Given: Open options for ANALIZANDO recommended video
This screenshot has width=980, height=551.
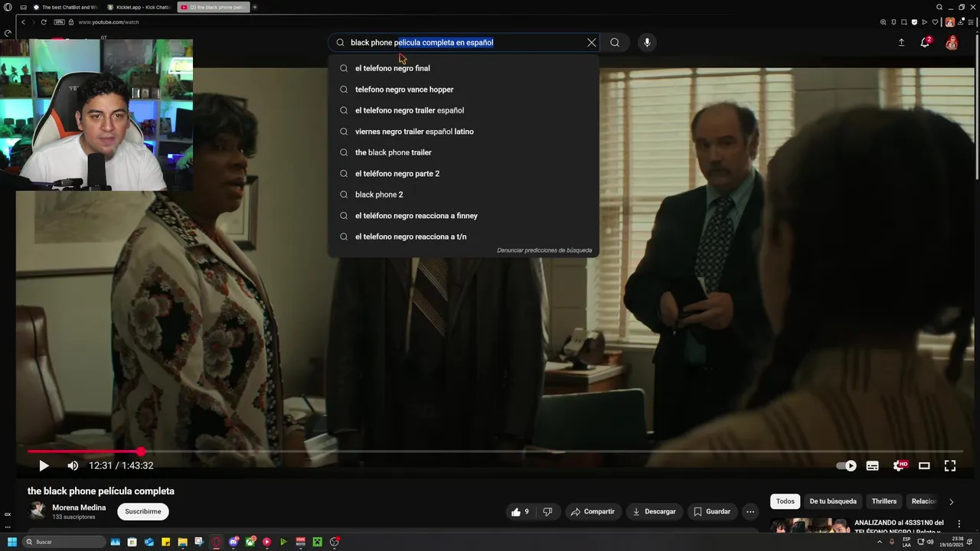Looking at the screenshot, I should (x=959, y=523).
